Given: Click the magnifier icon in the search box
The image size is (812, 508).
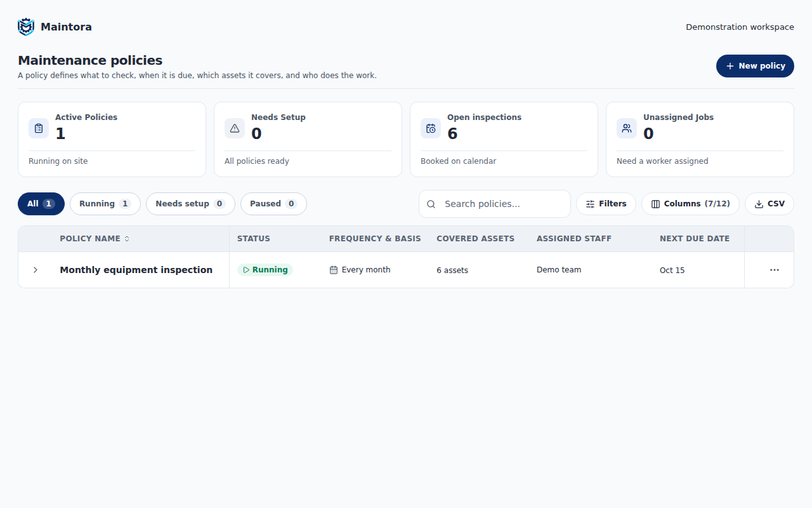Looking at the screenshot, I should point(431,204).
